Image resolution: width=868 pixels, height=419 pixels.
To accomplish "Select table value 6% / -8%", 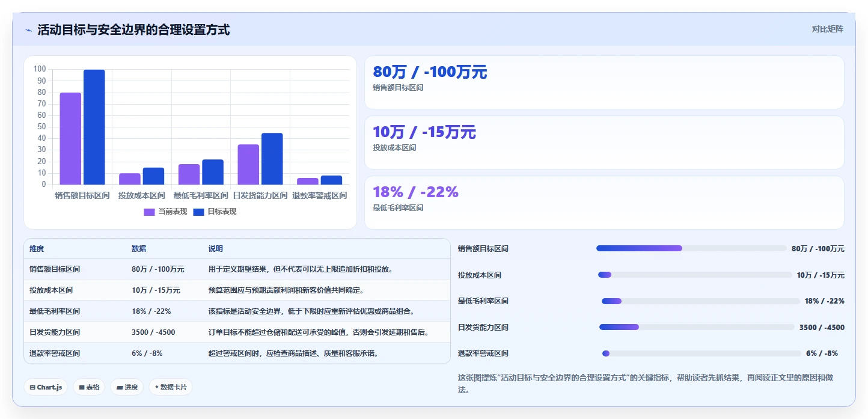I will [x=147, y=353].
